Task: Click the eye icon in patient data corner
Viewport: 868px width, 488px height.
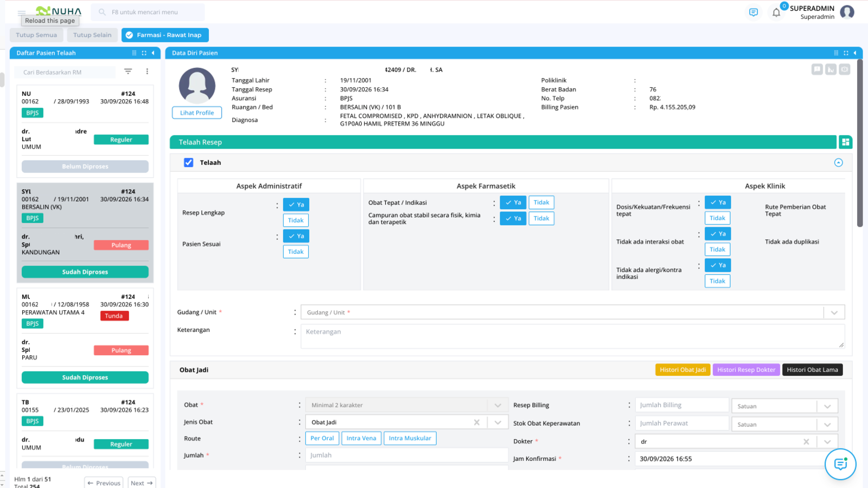Action: (x=845, y=69)
